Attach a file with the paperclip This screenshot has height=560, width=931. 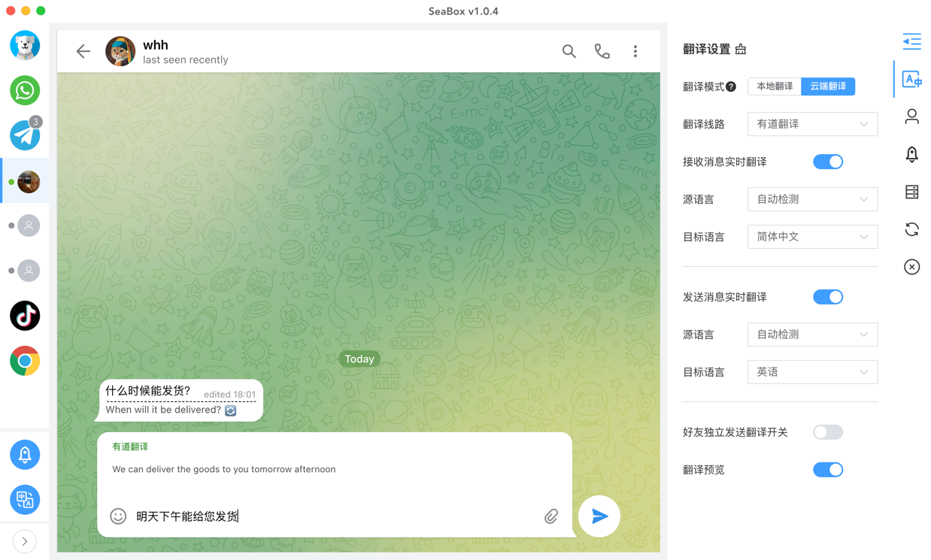pos(551,516)
